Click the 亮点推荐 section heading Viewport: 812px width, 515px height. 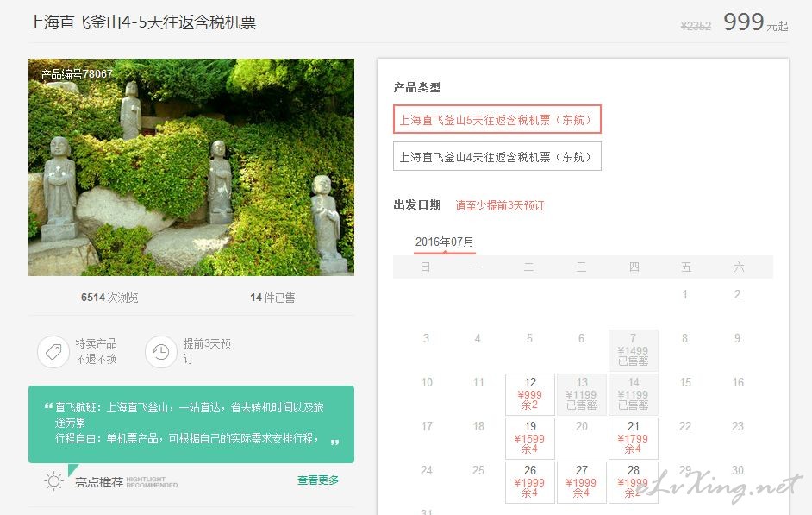[99, 482]
